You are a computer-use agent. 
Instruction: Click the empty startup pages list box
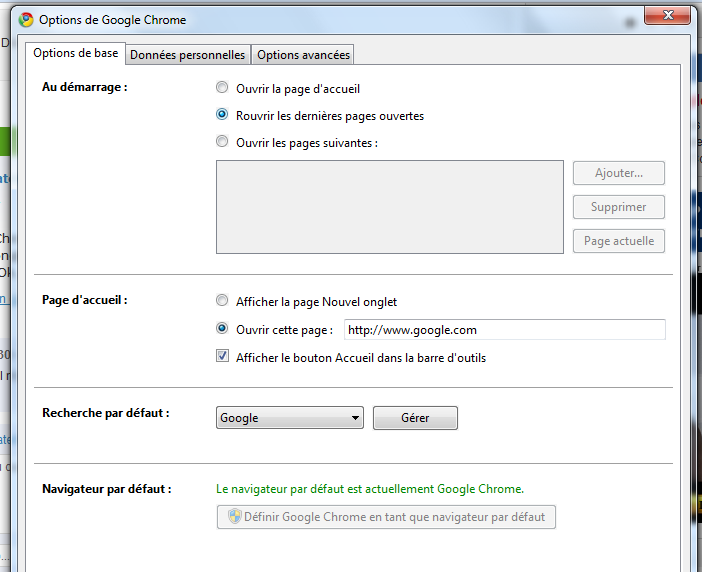tap(390, 207)
